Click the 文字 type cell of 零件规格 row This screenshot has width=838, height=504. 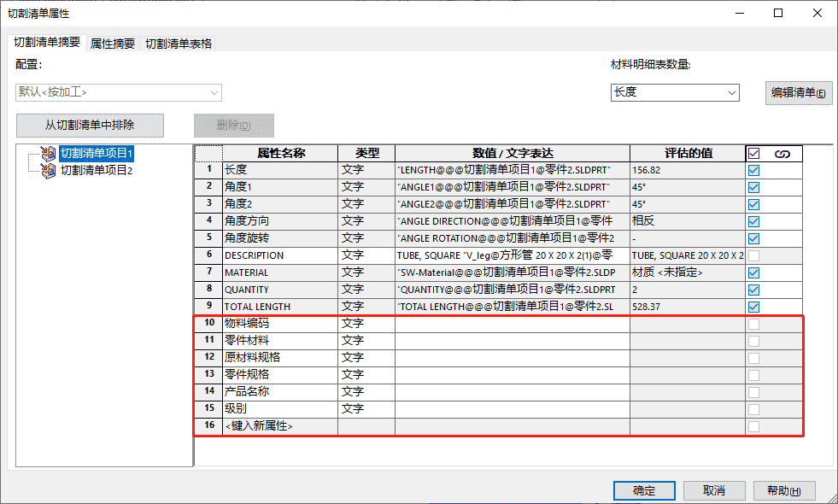(366, 375)
